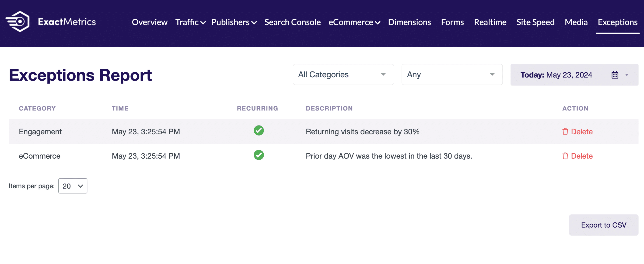
Task: Select the Engagement category cell
Action: pos(40,131)
